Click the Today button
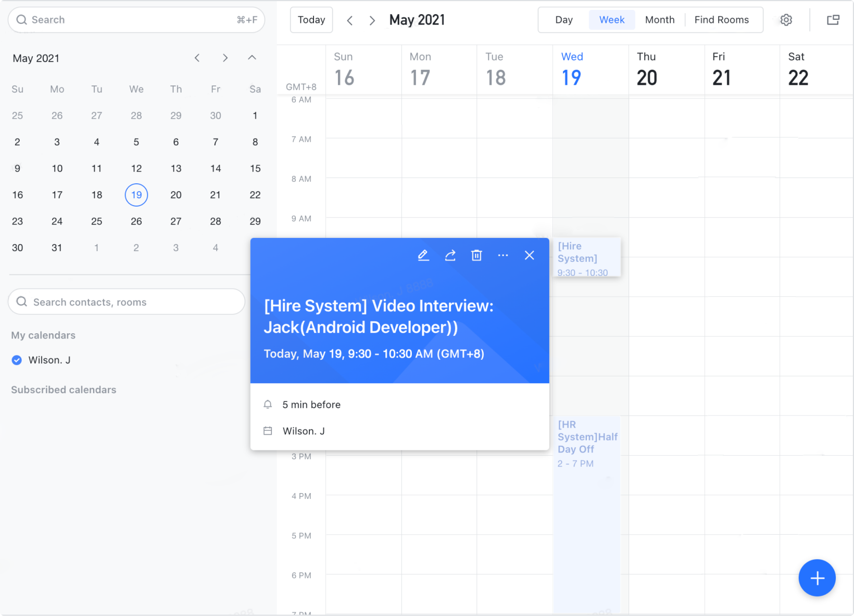Image resolution: width=854 pixels, height=616 pixels. [x=311, y=20]
